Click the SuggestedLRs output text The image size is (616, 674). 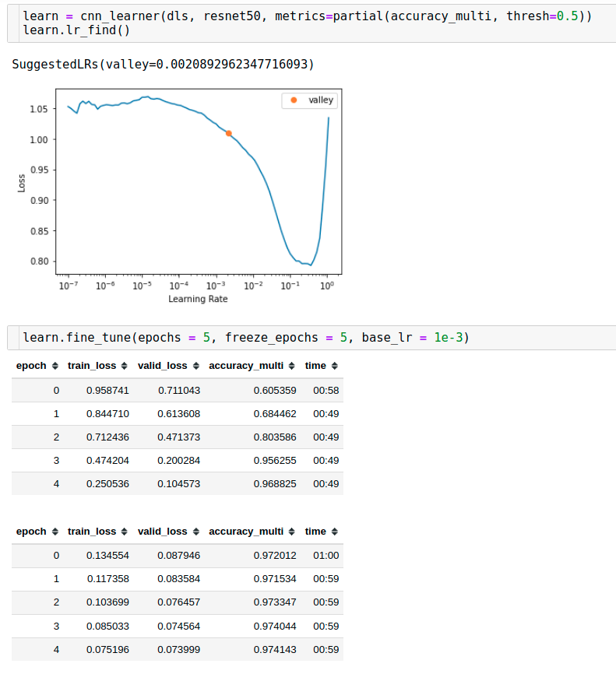pos(163,64)
